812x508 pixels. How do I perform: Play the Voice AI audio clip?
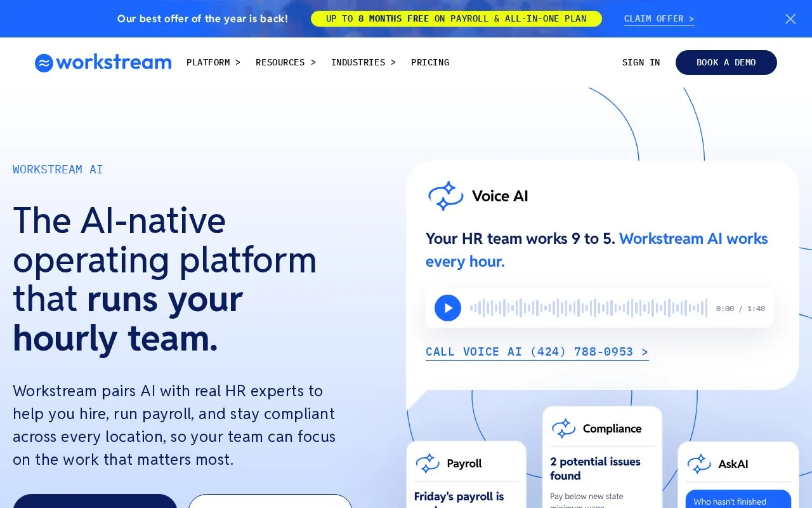[x=448, y=308]
